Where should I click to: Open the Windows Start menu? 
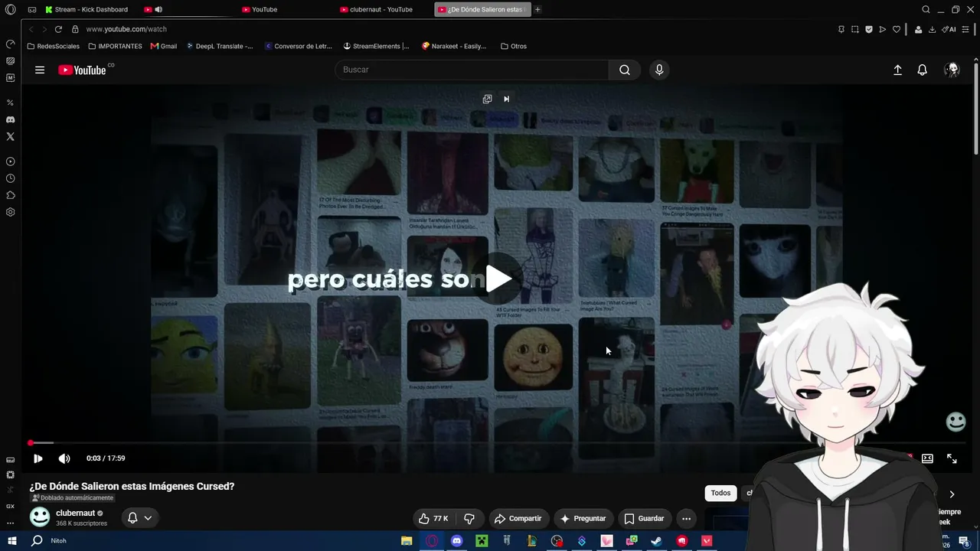pos(12,541)
